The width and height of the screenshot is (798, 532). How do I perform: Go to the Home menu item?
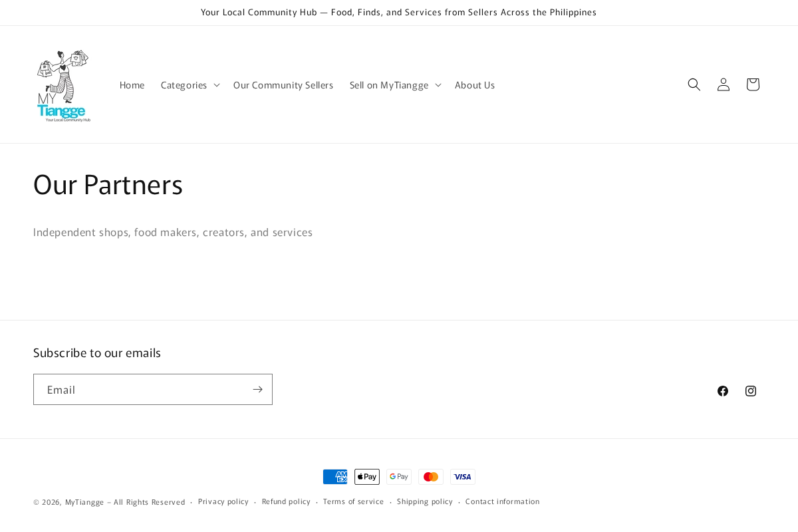(x=132, y=84)
